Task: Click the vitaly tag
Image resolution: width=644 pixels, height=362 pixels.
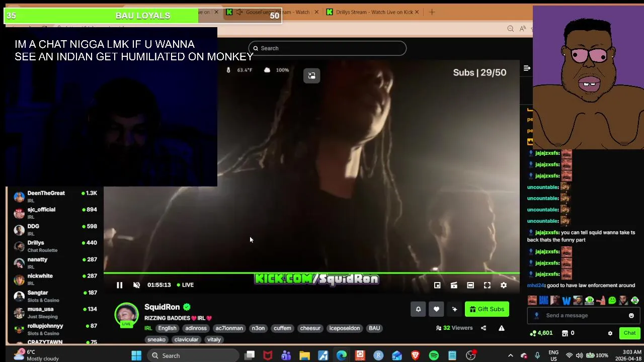Action: tap(214, 339)
